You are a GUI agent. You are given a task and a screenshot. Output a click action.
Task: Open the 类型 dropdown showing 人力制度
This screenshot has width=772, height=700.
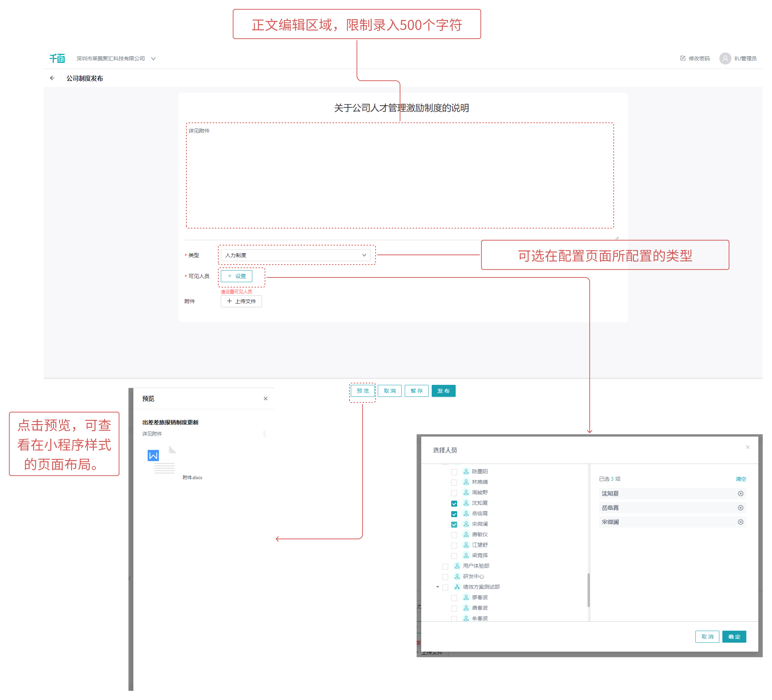tap(295, 255)
